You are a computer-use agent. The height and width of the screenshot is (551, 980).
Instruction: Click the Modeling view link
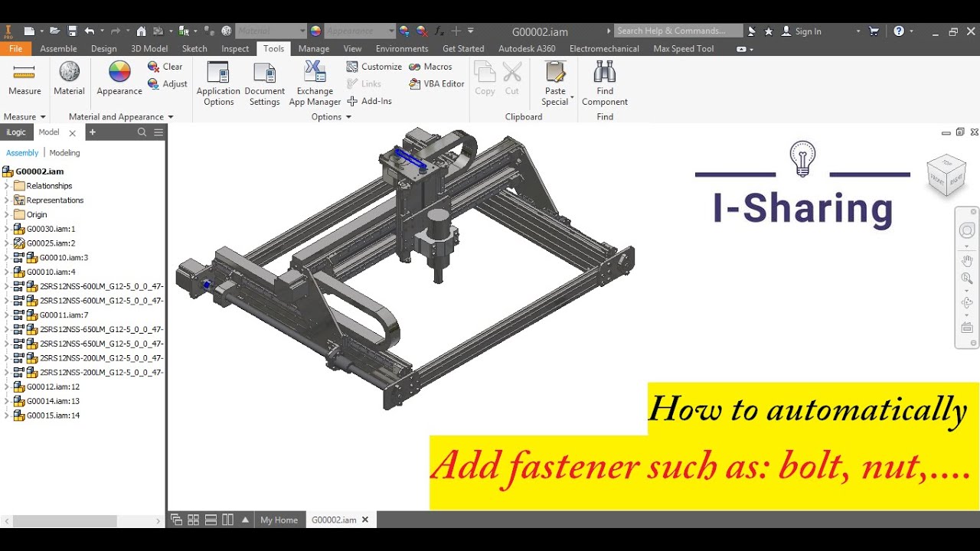tap(64, 153)
